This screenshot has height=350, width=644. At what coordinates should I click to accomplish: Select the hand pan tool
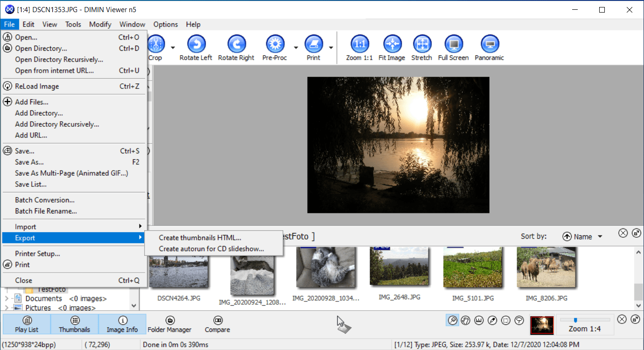[465, 320]
